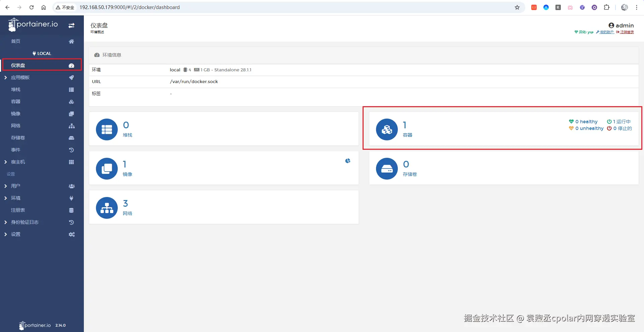Toggle the sidebar collapse arrows icon
Viewport: 644px width, 332px height.
coord(71,25)
